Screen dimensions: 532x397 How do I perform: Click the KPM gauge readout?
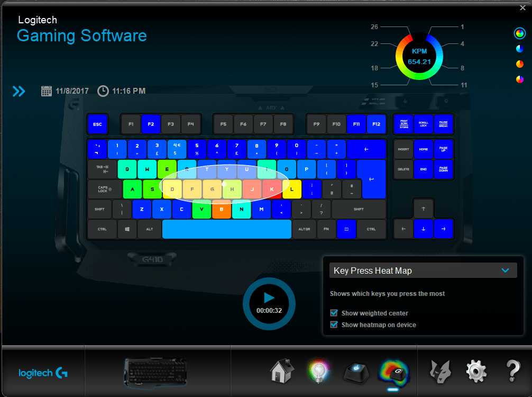click(x=419, y=57)
